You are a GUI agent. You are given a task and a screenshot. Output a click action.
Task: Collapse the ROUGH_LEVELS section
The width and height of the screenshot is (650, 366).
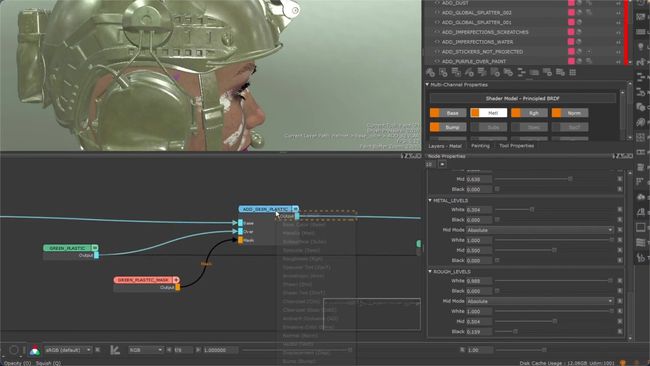[x=430, y=271]
